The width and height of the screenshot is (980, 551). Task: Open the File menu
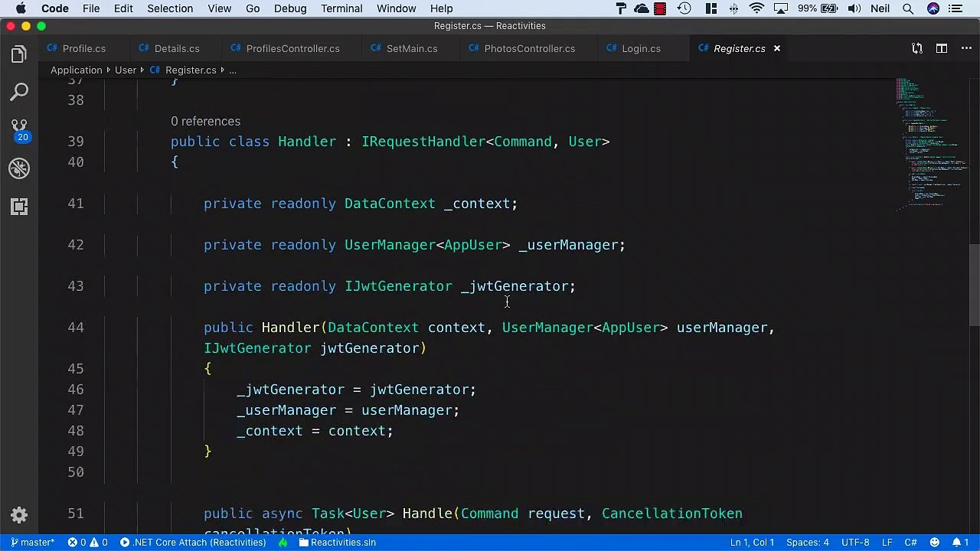click(91, 8)
